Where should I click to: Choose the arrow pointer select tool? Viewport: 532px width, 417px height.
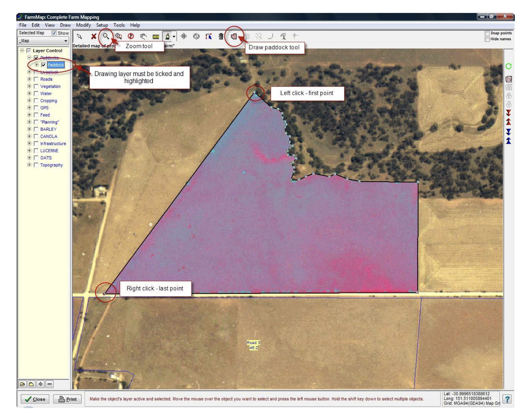coord(79,36)
